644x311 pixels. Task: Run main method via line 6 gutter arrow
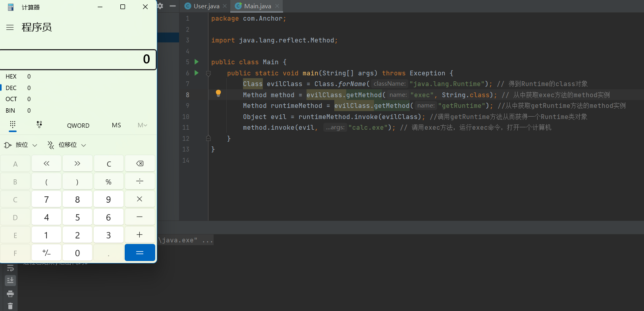[x=196, y=73]
